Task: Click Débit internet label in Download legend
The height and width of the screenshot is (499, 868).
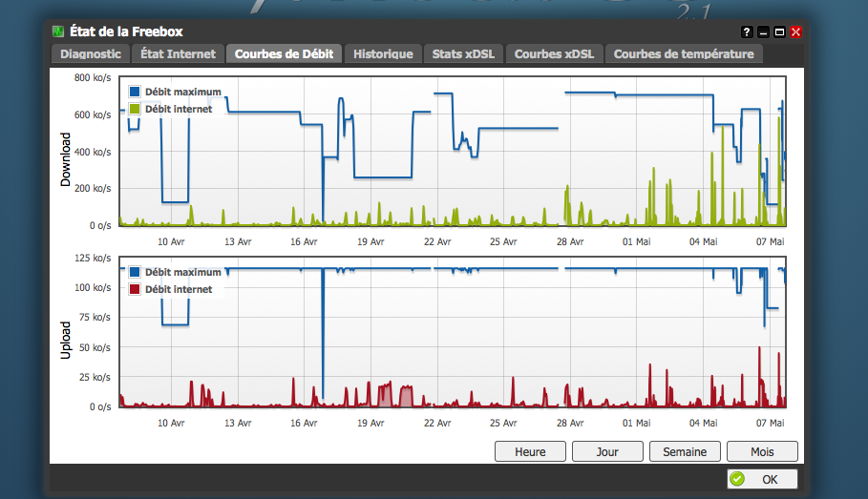Action: 179,109
